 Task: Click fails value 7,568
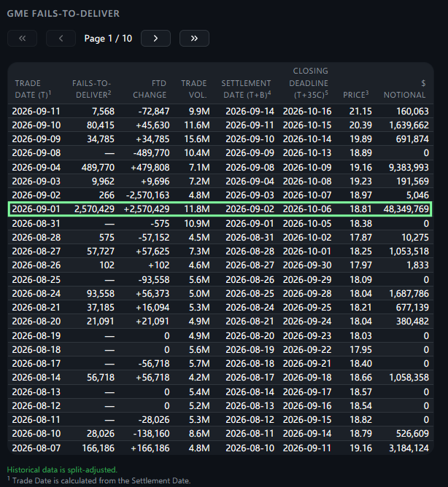coord(103,112)
